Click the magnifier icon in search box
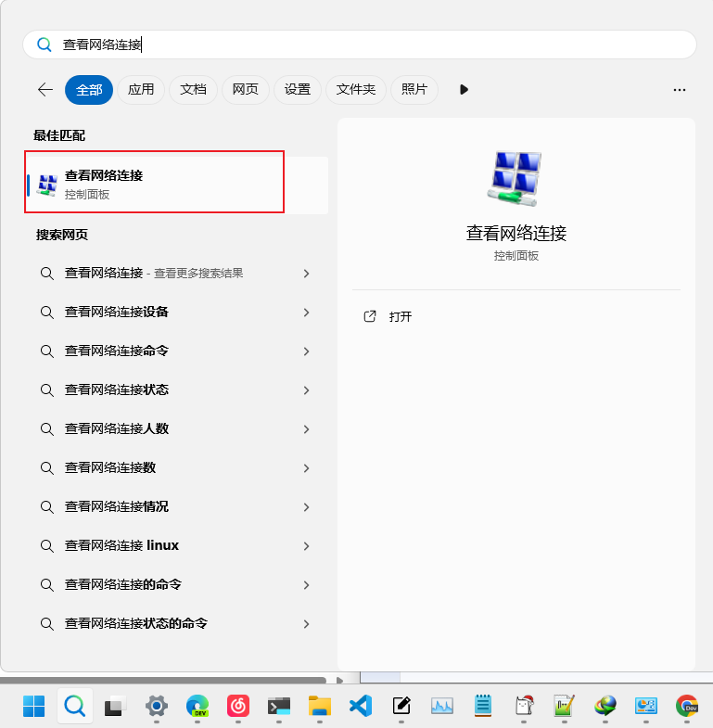Screen dimensions: 713x728 [45, 45]
